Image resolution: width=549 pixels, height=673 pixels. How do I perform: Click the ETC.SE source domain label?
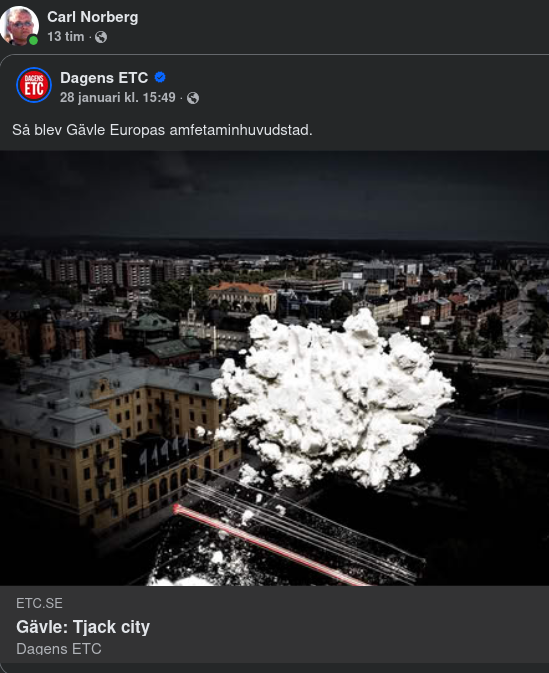pyautogui.click(x=39, y=603)
